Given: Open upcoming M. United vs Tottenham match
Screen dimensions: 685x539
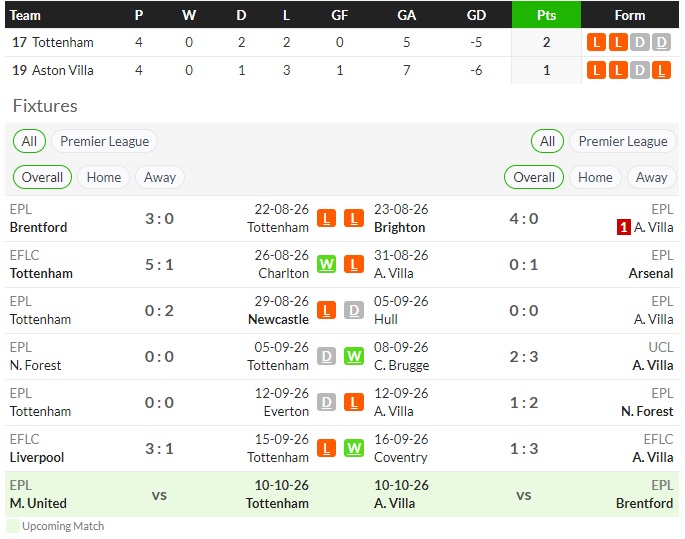Looking at the screenshot, I should click(x=159, y=494).
